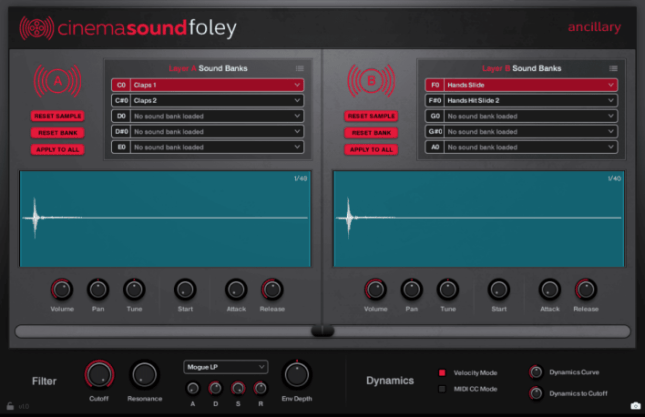This screenshot has height=417, width=645.
Task: Open the D#0 sound bank dropdown
Action: coord(217,132)
